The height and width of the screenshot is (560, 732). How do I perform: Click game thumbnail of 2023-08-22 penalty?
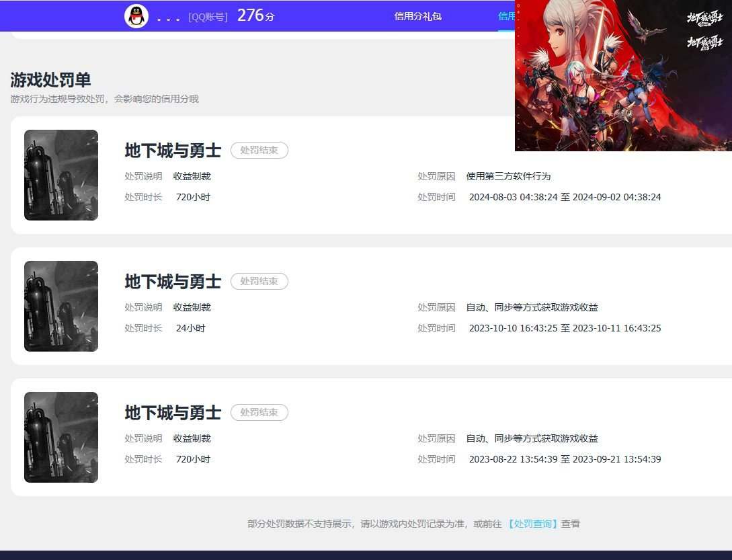click(x=61, y=437)
